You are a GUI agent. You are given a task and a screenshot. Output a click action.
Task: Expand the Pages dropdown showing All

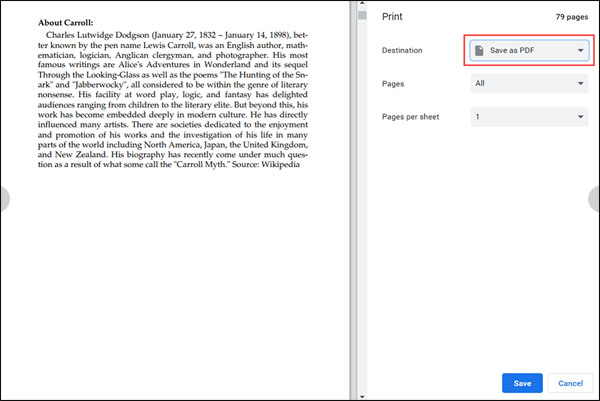tap(529, 84)
